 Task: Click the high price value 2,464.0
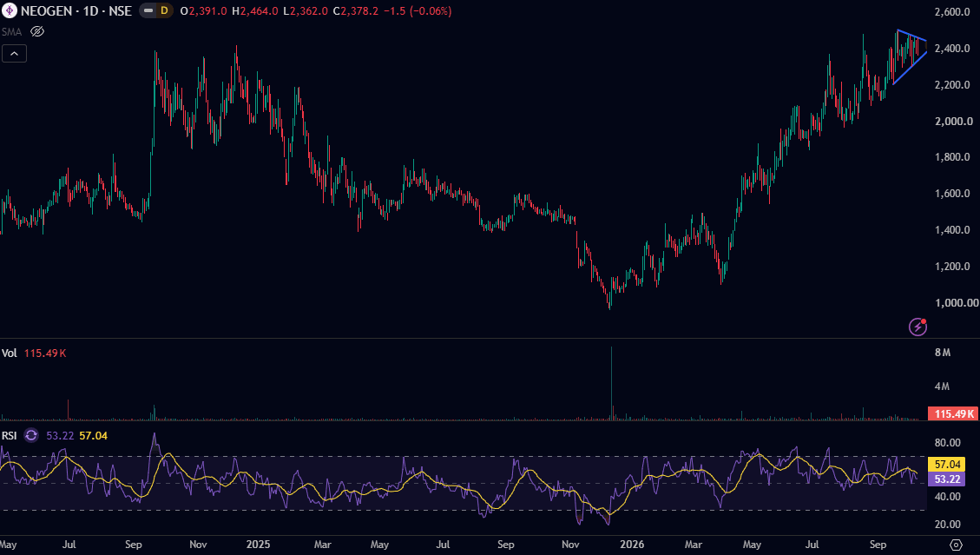[x=259, y=11]
